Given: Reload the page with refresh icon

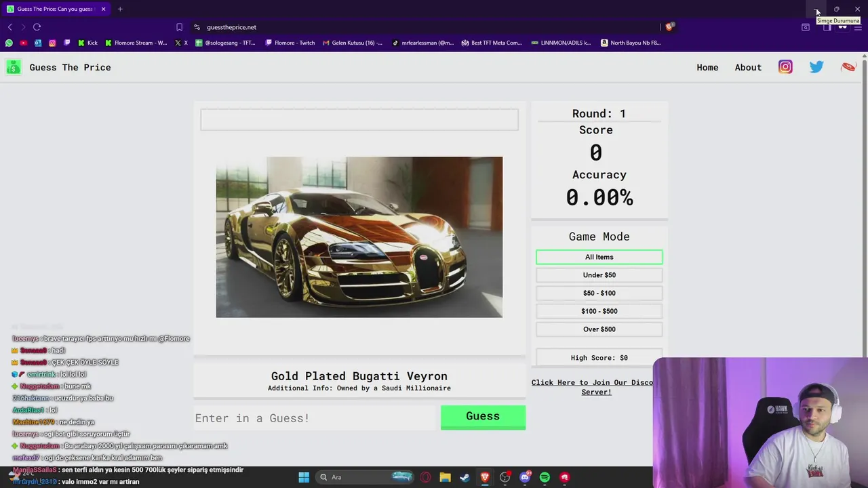Looking at the screenshot, I should [37, 27].
